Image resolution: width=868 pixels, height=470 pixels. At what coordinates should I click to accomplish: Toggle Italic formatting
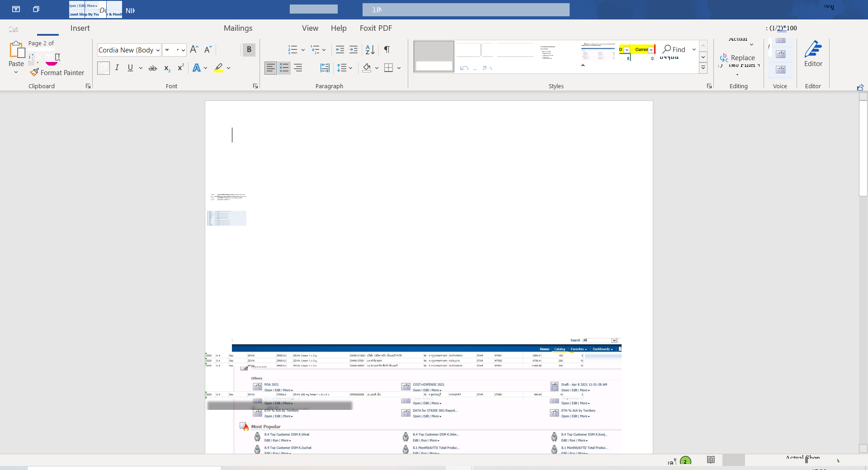(x=117, y=68)
